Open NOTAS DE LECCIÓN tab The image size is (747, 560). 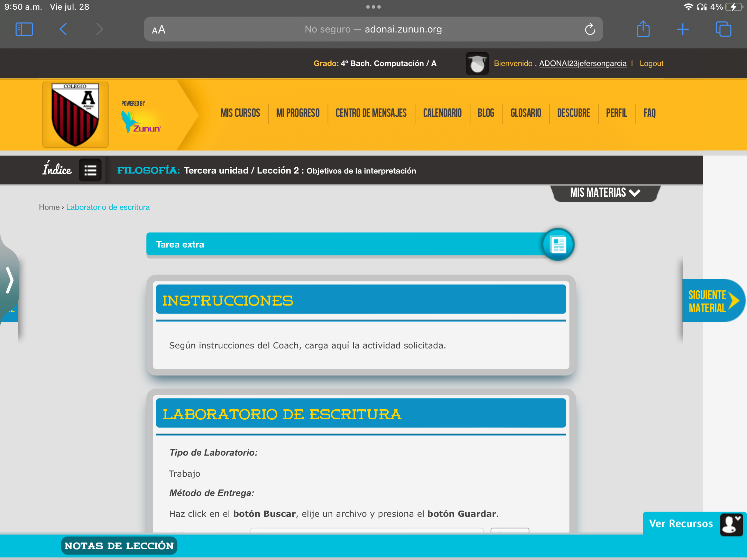[x=119, y=546]
